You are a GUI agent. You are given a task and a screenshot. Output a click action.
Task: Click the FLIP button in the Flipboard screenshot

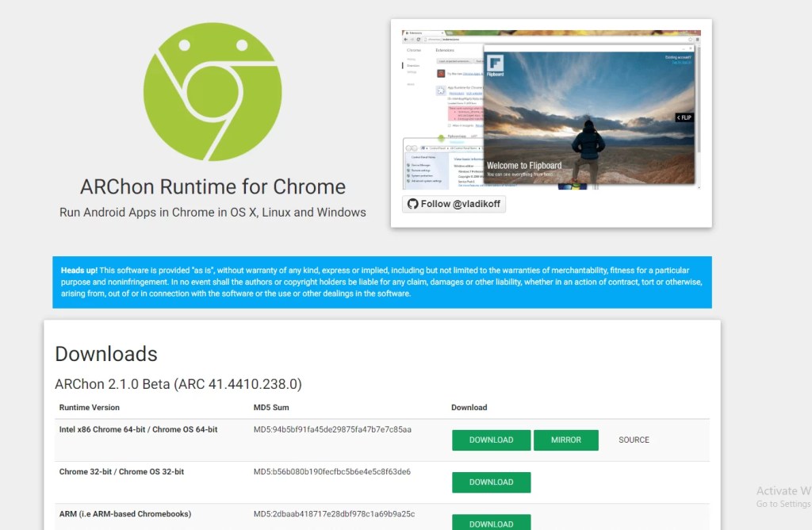tap(684, 117)
